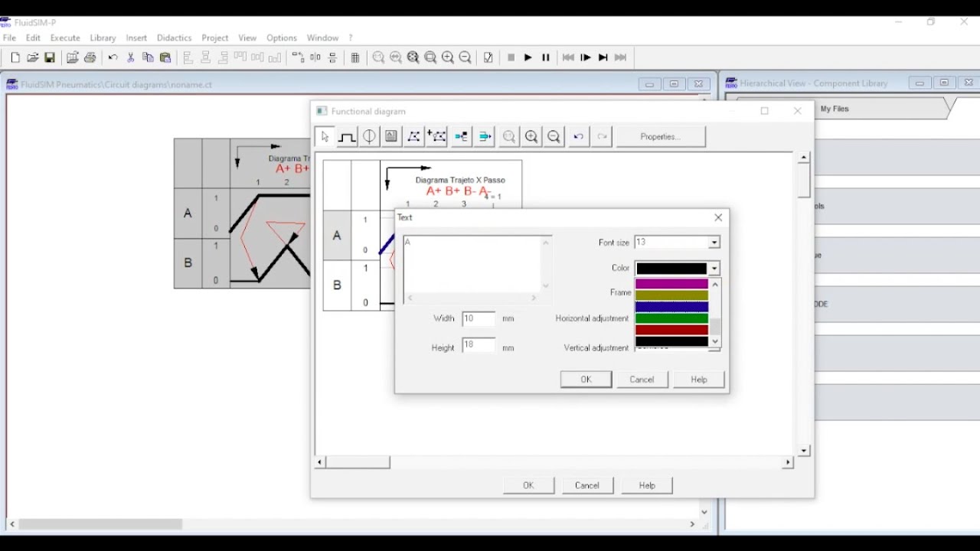The image size is (980, 551).
Task: Pick the red color swatch
Action: click(671, 330)
